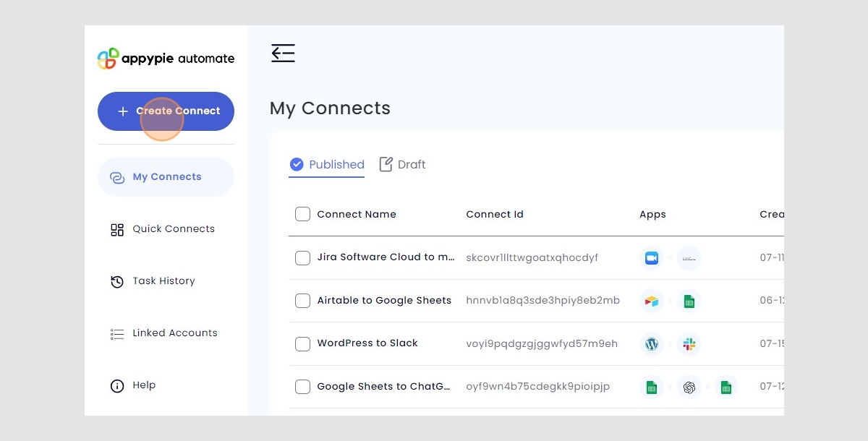Image resolution: width=868 pixels, height=441 pixels.
Task: Check the Google Sheets to ChatGPT checkbox
Action: (x=302, y=387)
